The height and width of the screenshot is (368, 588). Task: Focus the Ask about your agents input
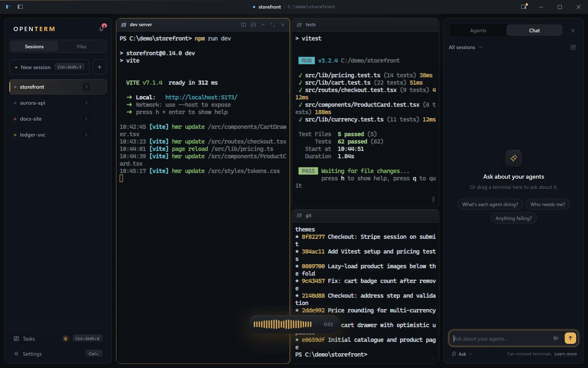[x=501, y=339]
